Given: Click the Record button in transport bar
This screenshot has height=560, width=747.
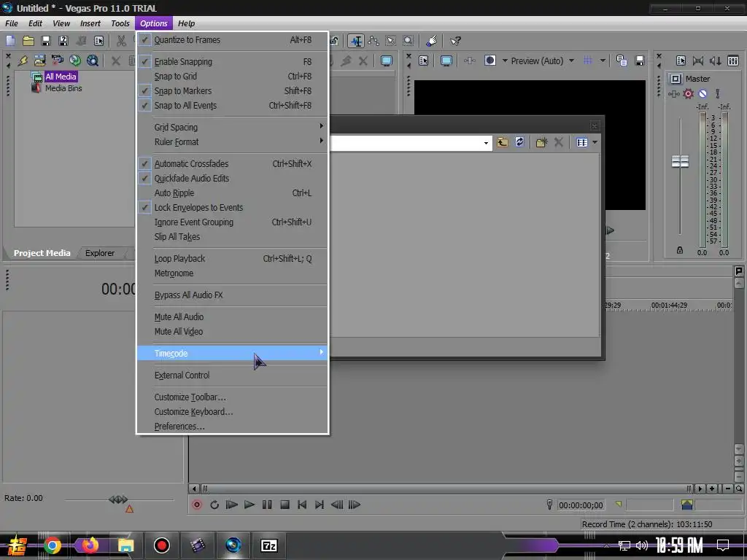Looking at the screenshot, I should click(x=197, y=505).
